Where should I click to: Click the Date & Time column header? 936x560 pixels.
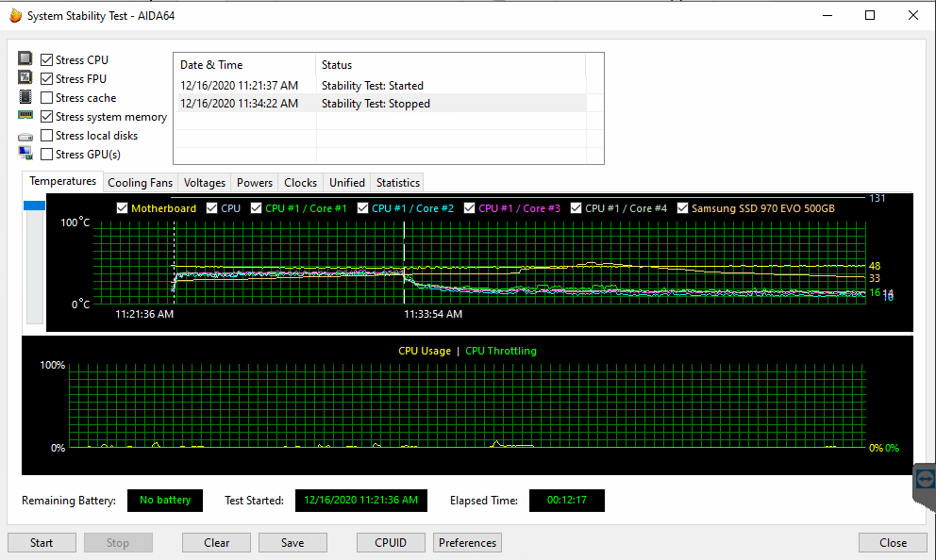244,64
